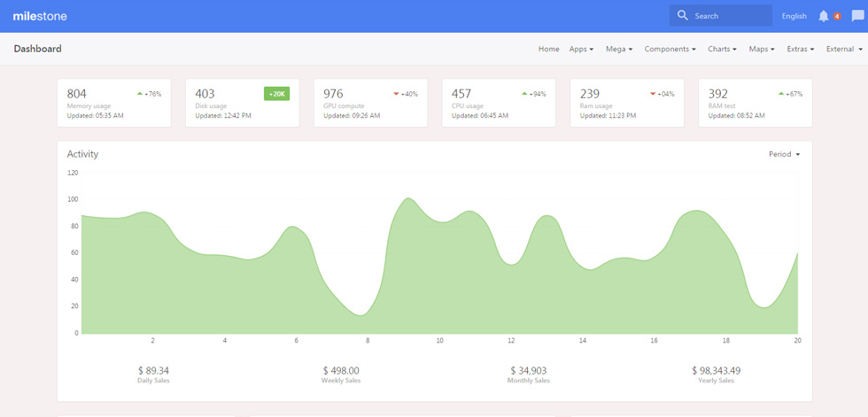
Task: Click the red down arrow beside +40%
Action: (397, 94)
